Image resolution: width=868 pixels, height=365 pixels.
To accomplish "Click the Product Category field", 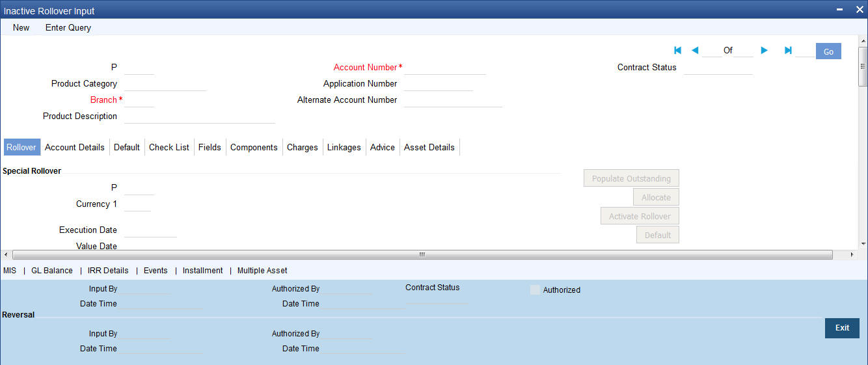I will (165, 83).
